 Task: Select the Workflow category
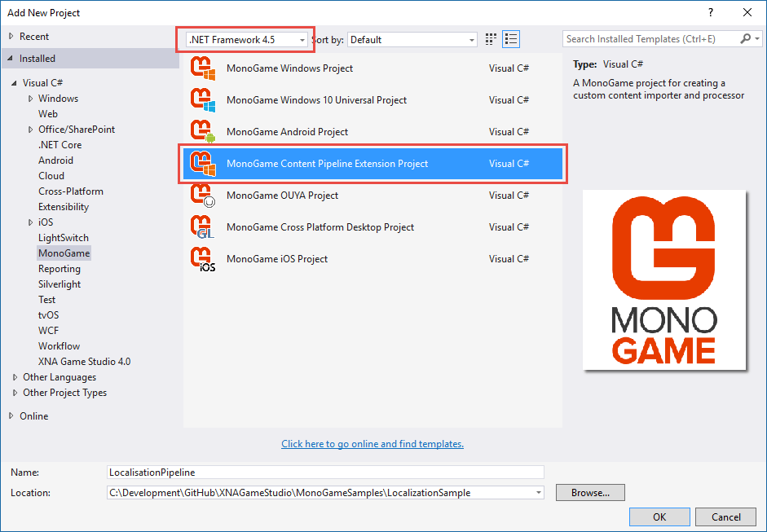60,346
